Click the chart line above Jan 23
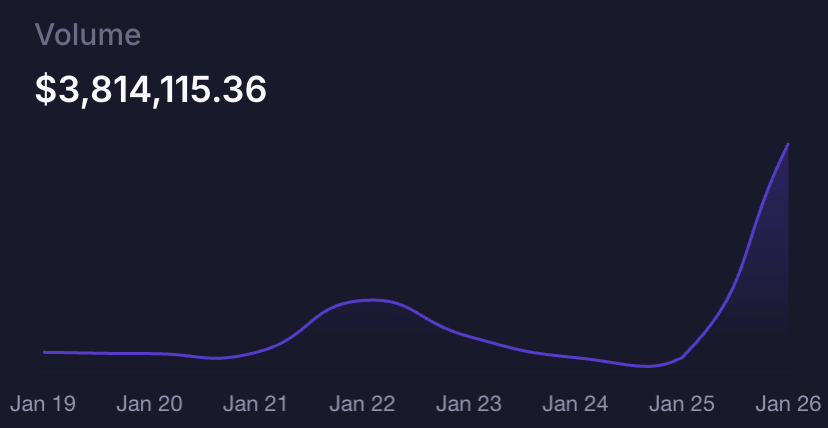 click(x=468, y=336)
